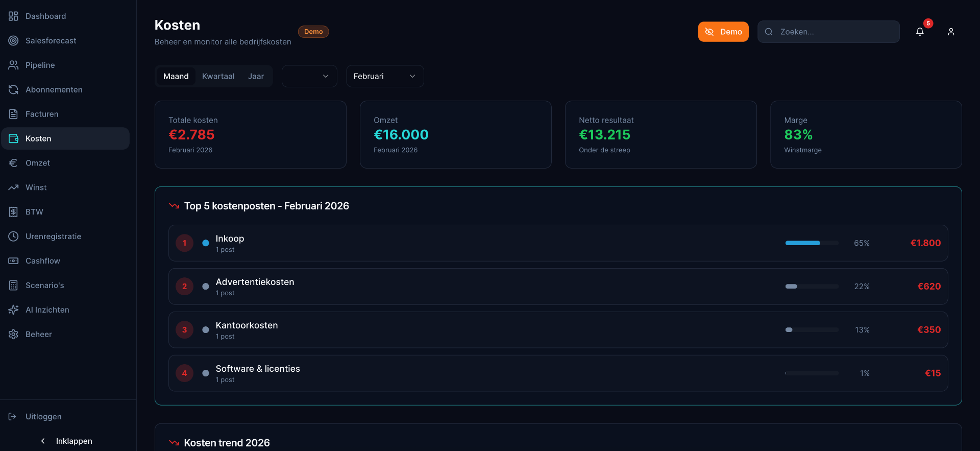The height and width of the screenshot is (451, 980).
Task: Click the Pipeline people icon
Action: 13,65
